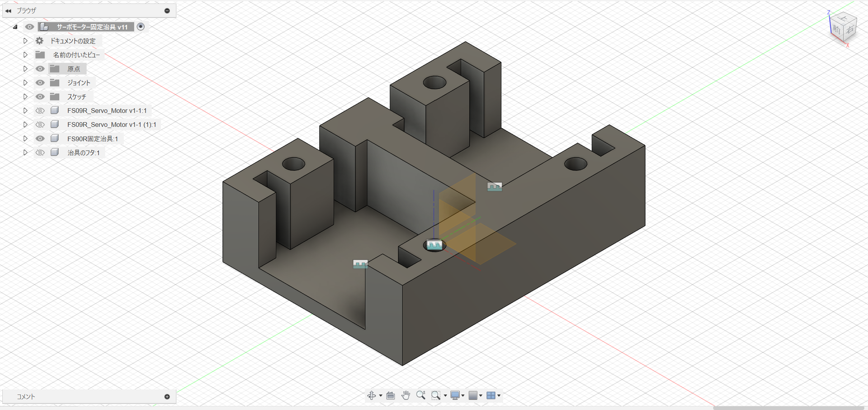This screenshot has height=410, width=868.
Task: Expand comments panel with plus button
Action: pyautogui.click(x=167, y=396)
